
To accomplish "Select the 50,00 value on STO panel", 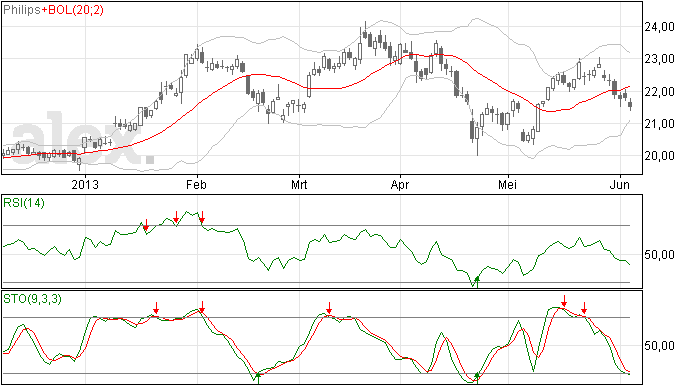I will click(659, 346).
